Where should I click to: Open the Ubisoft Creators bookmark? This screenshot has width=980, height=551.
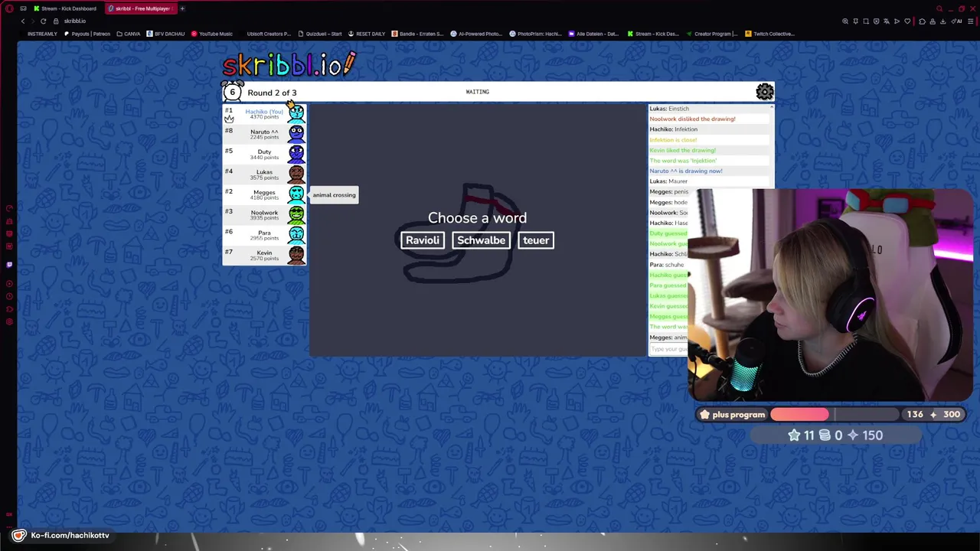point(265,34)
